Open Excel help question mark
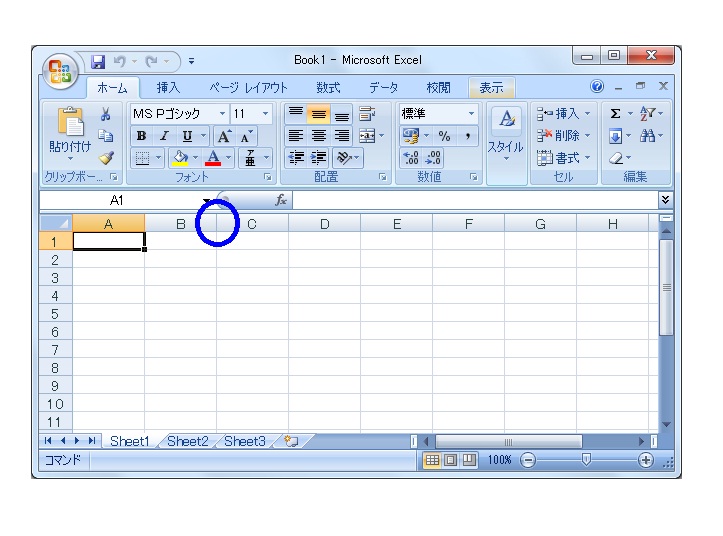Screen dimensions: 723x536 click(x=597, y=86)
